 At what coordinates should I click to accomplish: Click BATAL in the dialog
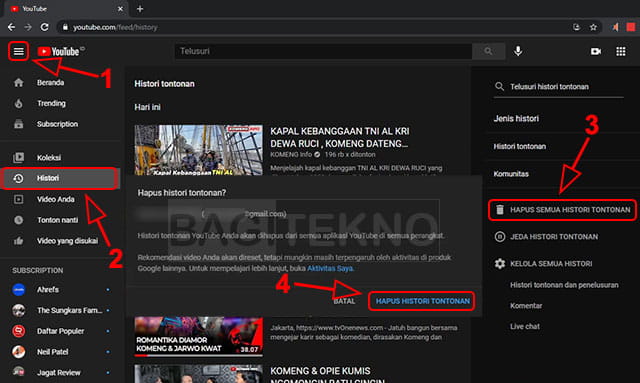click(344, 301)
